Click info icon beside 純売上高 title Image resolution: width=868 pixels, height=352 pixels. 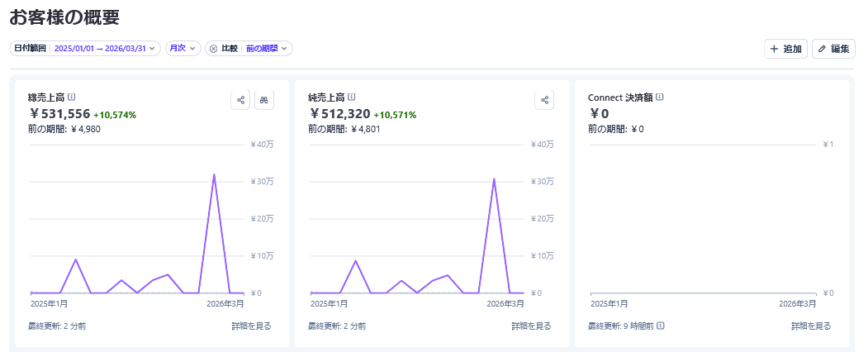pos(352,97)
